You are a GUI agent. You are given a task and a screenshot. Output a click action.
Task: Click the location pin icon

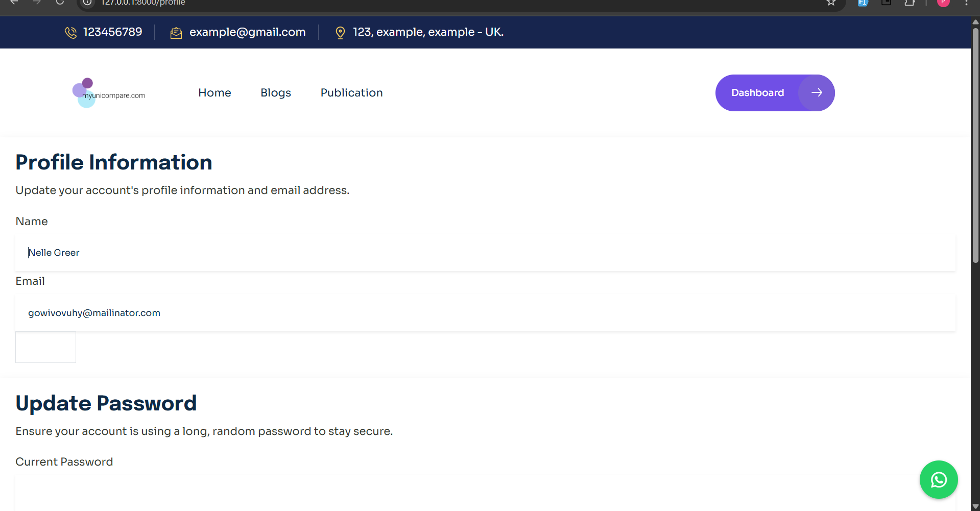340,33
